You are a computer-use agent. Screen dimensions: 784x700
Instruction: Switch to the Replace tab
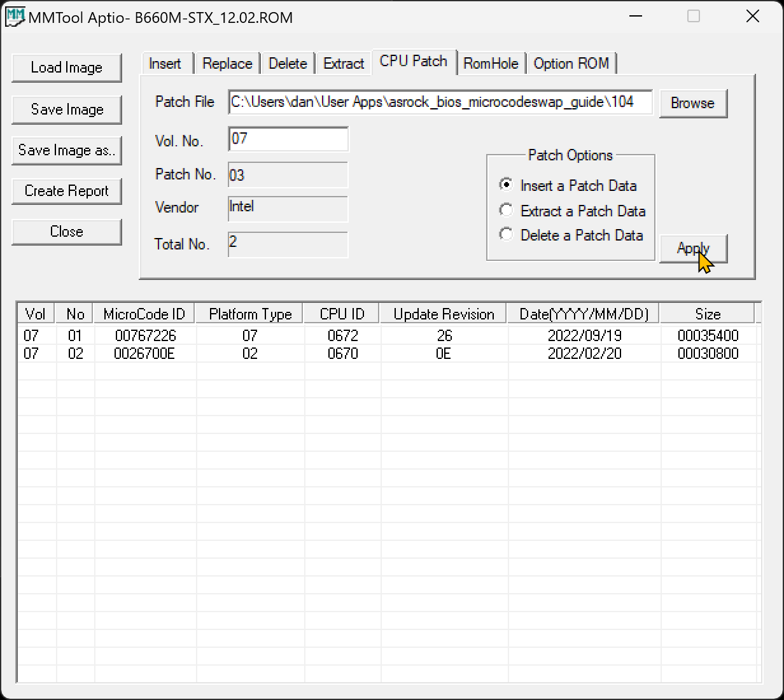(227, 64)
